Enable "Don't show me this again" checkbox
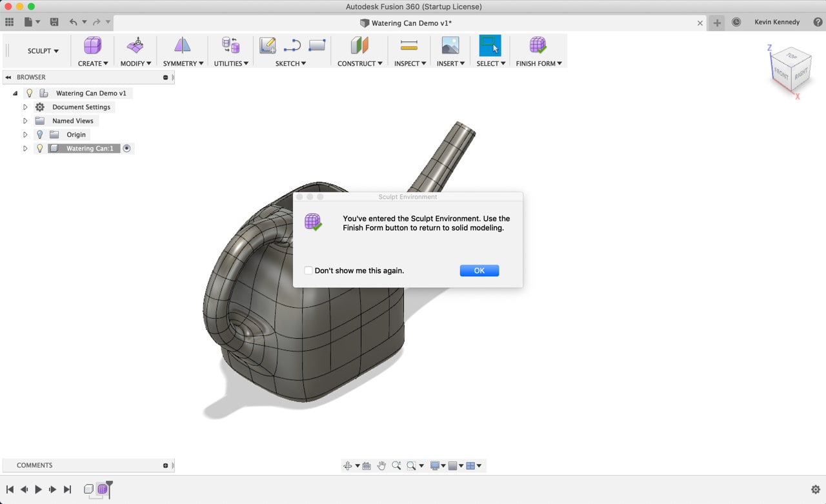Image resolution: width=826 pixels, height=504 pixels. tap(308, 270)
